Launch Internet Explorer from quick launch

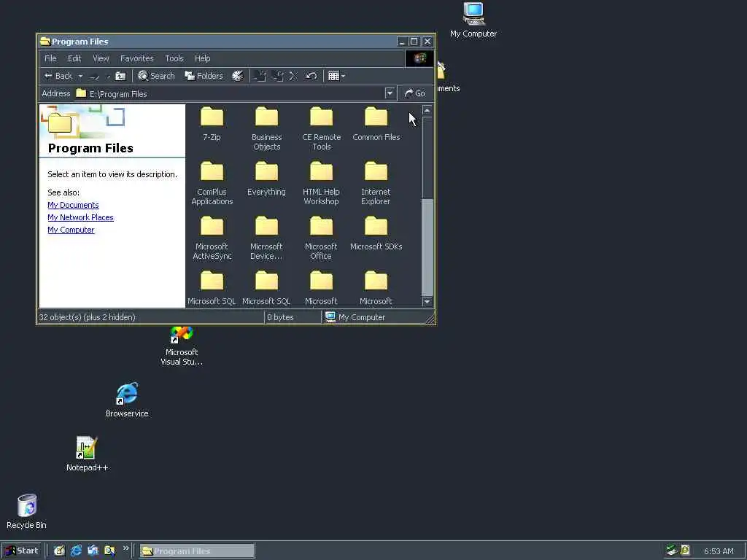pos(76,551)
